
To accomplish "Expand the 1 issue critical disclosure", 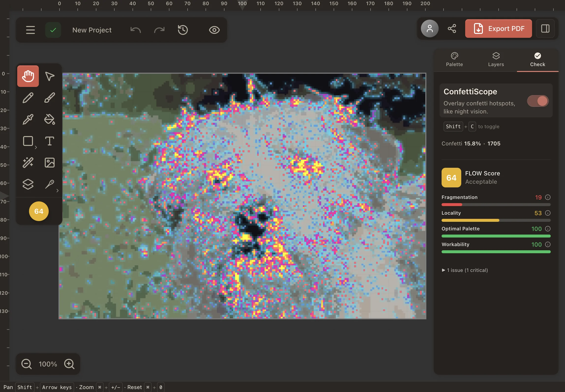I will click(465, 270).
